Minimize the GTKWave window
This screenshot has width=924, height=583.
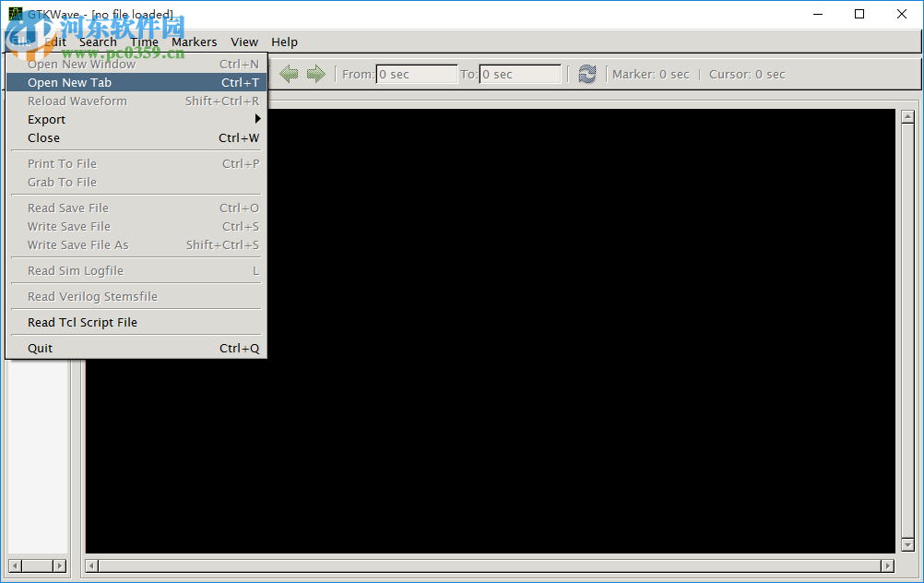click(x=817, y=14)
